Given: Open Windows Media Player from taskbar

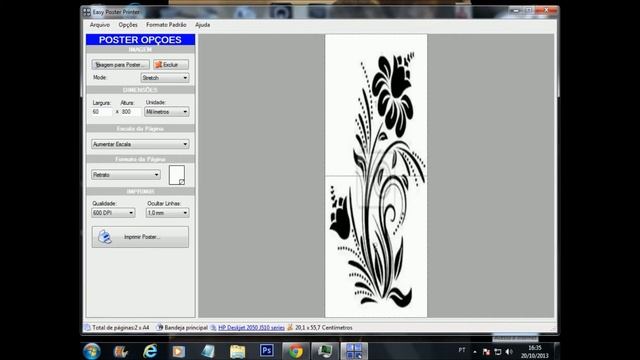Looking at the screenshot, I should pos(178,351).
